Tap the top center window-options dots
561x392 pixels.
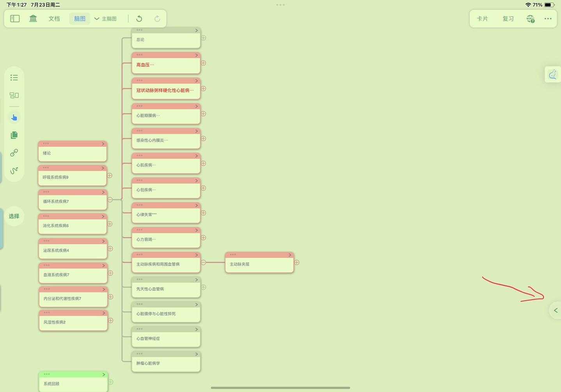(x=280, y=5)
